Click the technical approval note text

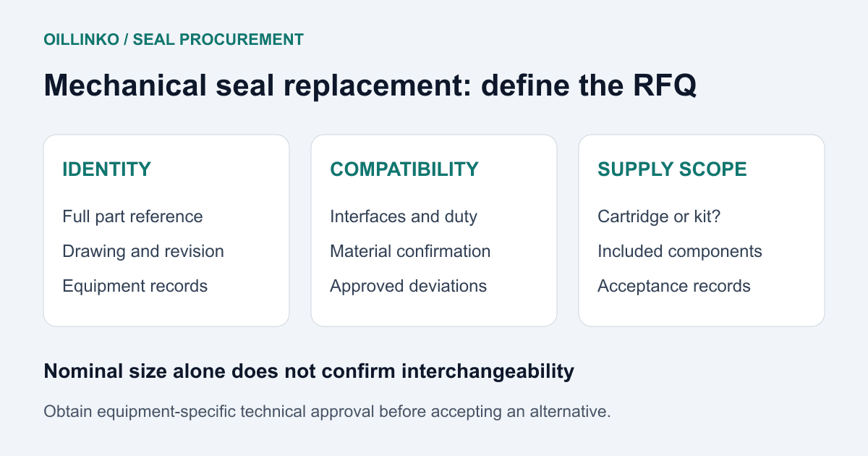click(x=328, y=412)
